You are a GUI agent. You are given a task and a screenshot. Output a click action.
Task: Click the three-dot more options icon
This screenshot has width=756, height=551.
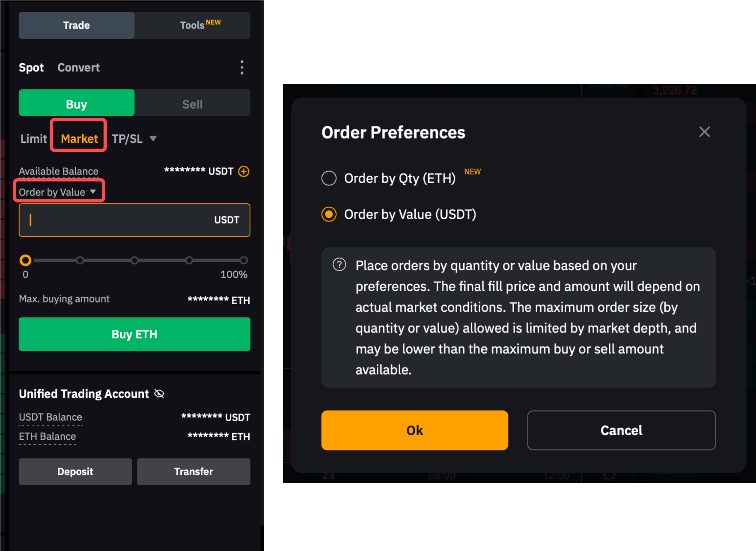pos(242,68)
